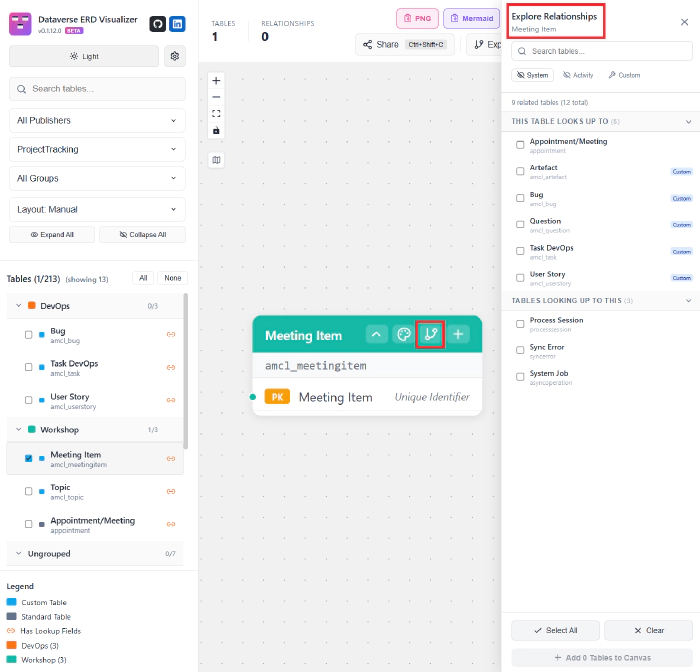The width and height of the screenshot is (700, 672).
Task: Click the plus icon on Meeting Item card
Action: (458, 335)
